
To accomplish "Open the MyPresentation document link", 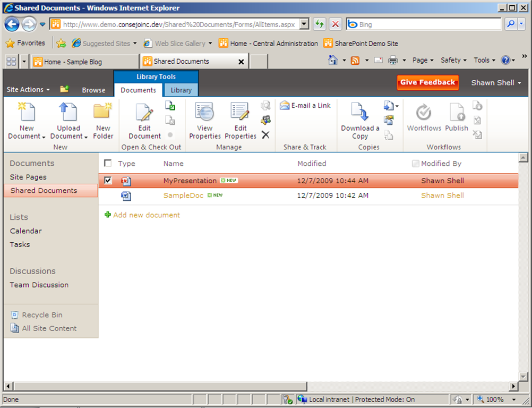I will (x=190, y=181).
